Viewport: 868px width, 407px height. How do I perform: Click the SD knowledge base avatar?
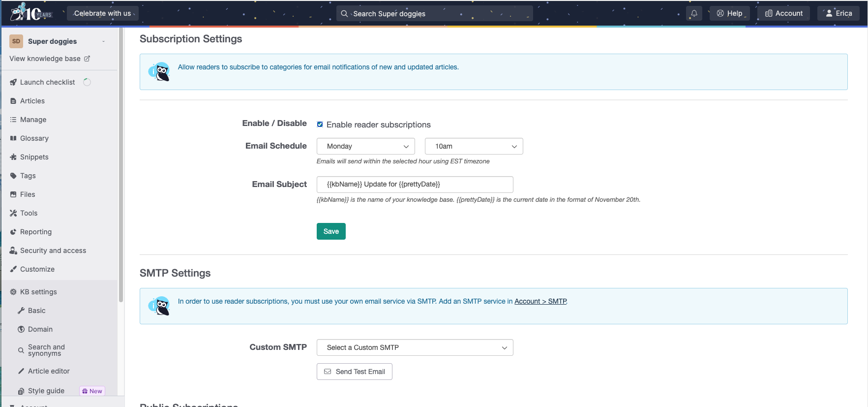click(x=16, y=41)
